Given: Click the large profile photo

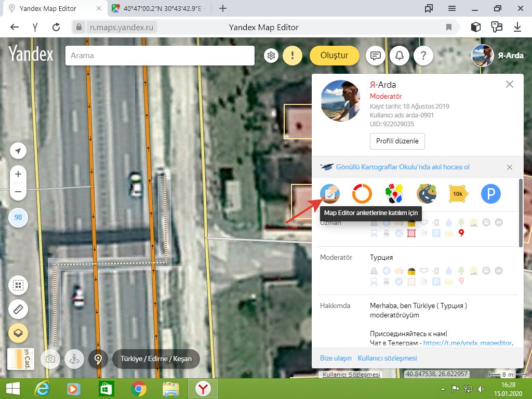Looking at the screenshot, I should tap(341, 101).
